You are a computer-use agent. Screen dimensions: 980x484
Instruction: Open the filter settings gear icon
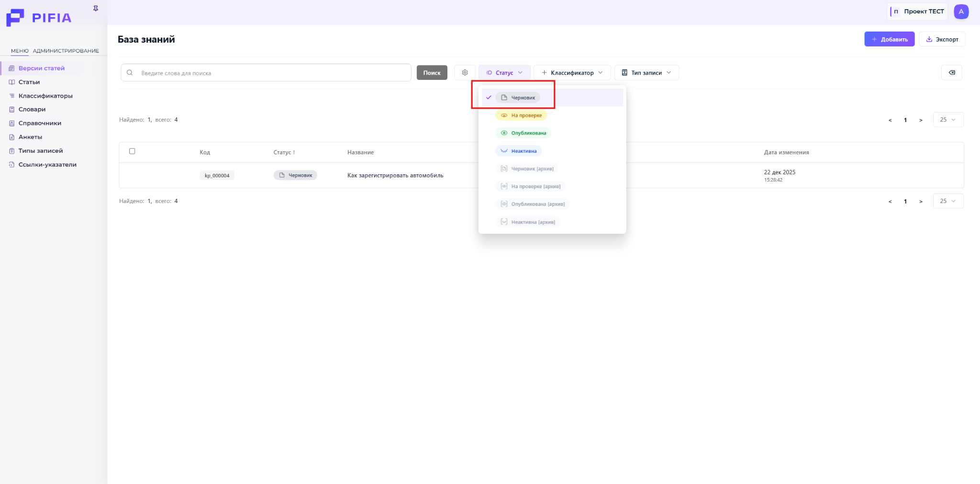pos(465,73)
